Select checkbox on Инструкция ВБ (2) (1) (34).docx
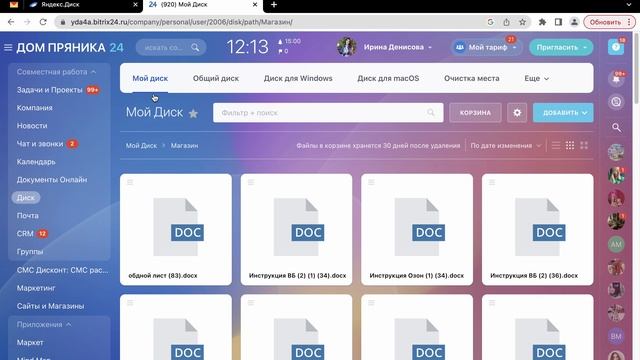The width and height of the screenshot is (640, 360). [x=251, y=182]
